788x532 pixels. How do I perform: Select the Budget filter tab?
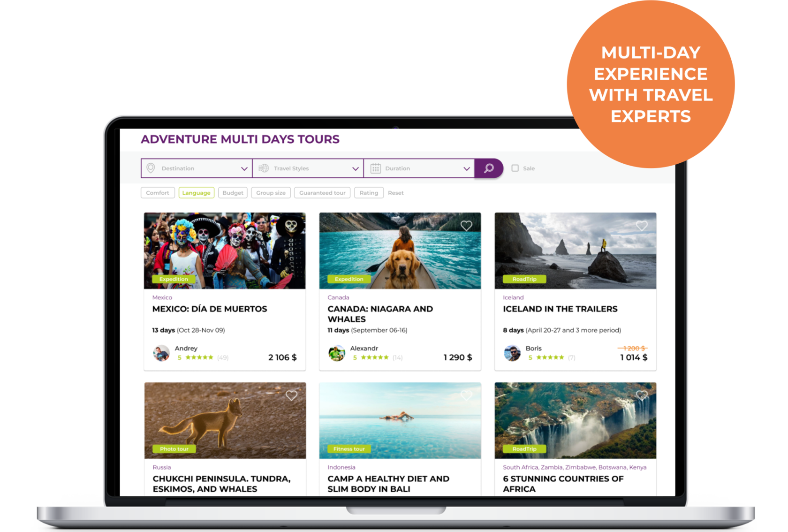pyautogui.click(x=233, y=193)
